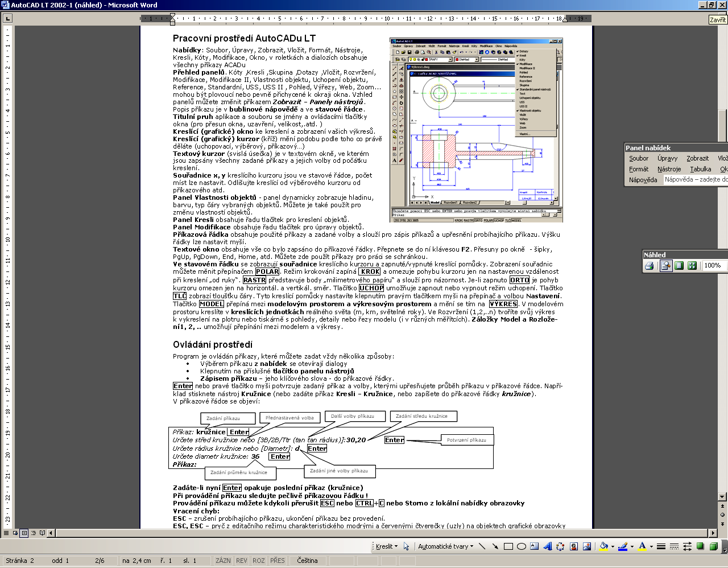Open Nástroje menu in Panel nabídek
Screen dimensions: 728x568
pyautogui.click(x=669, y=169)
